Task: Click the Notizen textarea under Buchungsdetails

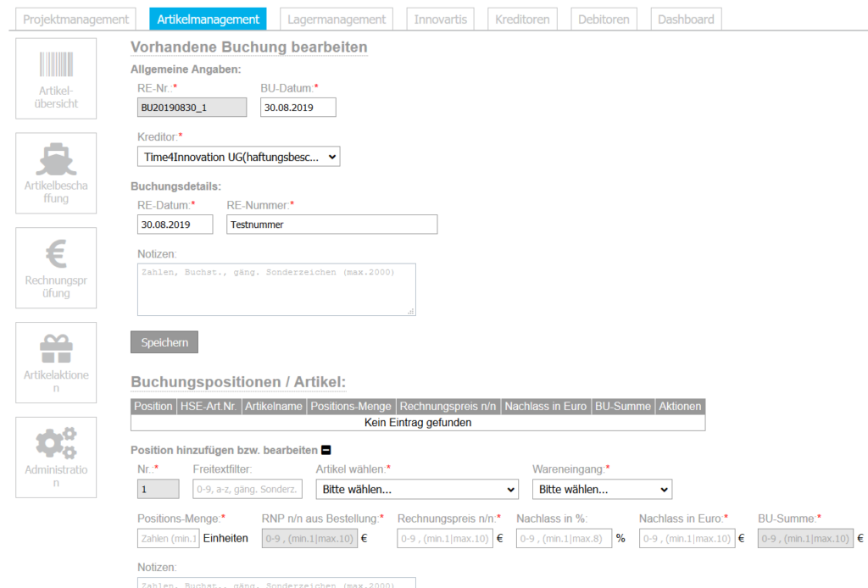Action: click(276, 290)
